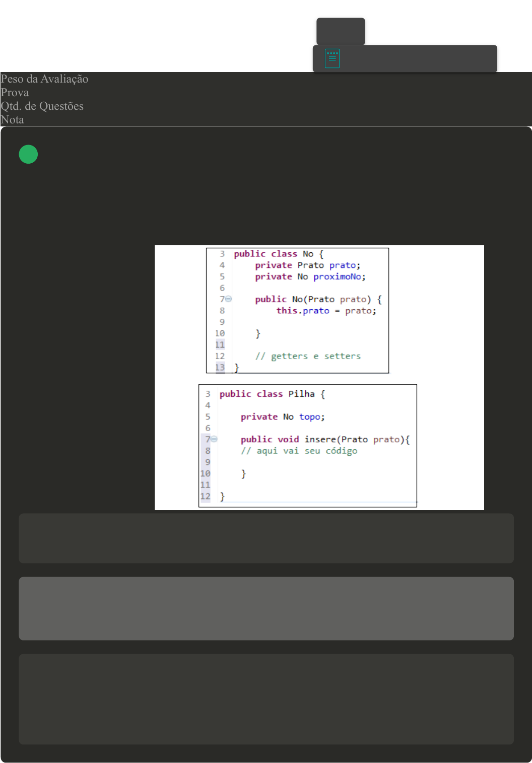532x763 pixels.
Task: Click the "// getters e setters" comment
Action: pos(307,356)
